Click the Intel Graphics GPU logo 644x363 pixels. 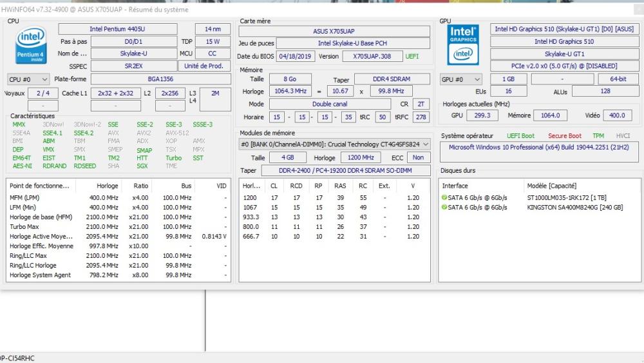click(463, 45)
